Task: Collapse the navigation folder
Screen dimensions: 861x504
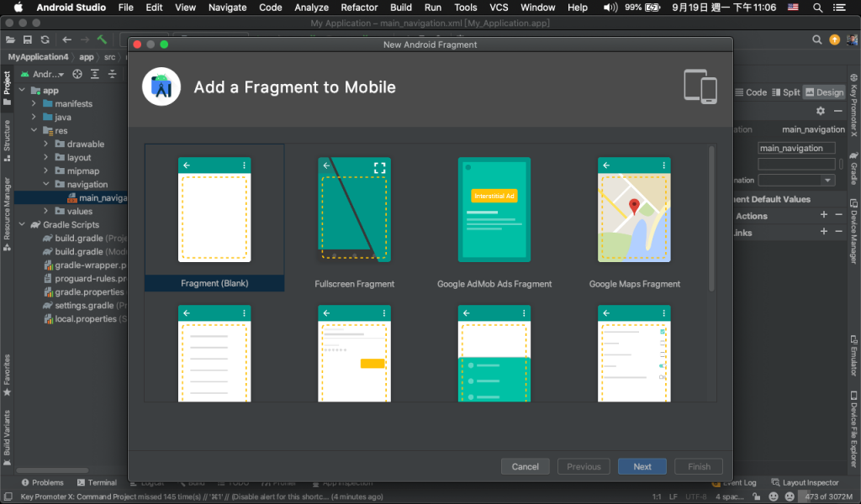Action: pos(46,184)
